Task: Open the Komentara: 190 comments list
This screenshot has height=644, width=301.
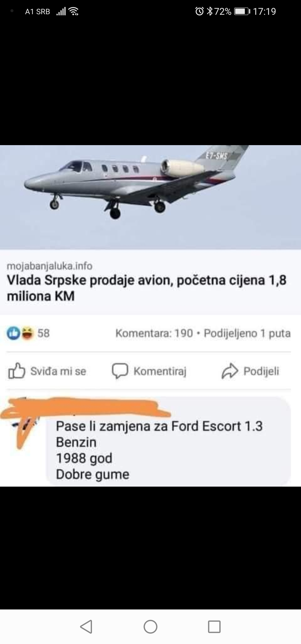Action: [x=154, y=333]
